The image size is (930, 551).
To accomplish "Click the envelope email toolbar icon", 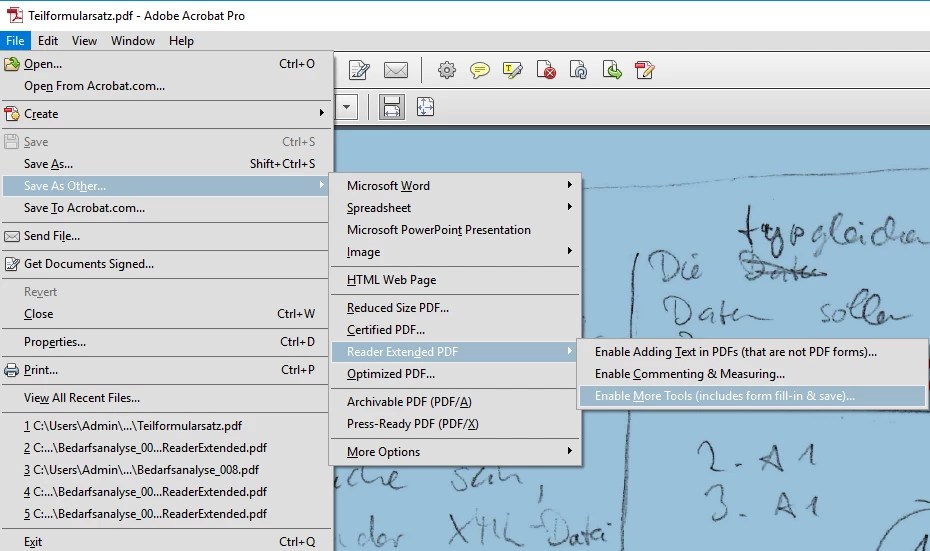I will coord(396,71).
